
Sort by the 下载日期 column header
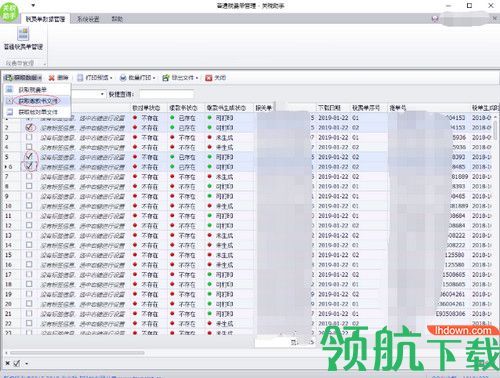pos(332,108)
